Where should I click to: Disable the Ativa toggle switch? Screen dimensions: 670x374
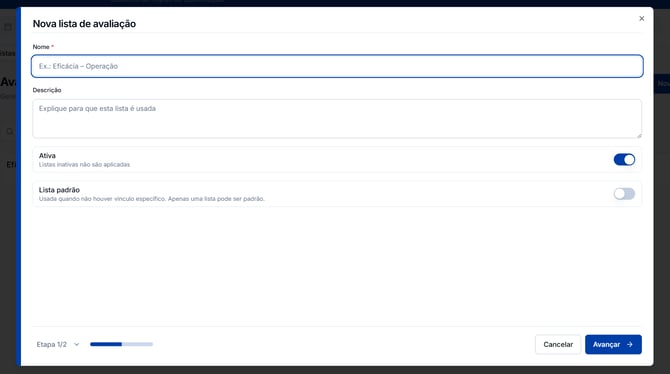click(624, 159)
